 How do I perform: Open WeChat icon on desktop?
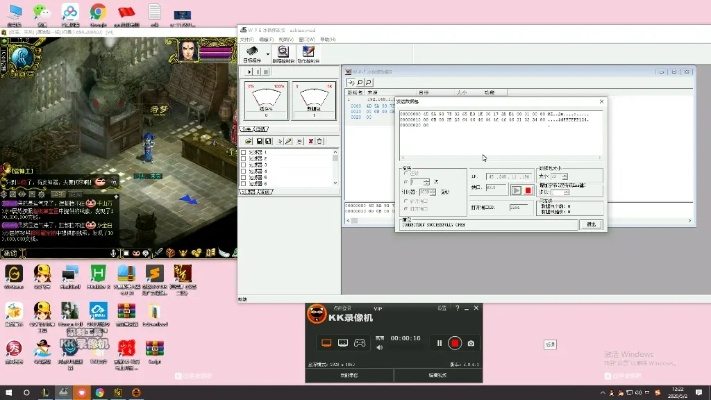coord(40,12)
